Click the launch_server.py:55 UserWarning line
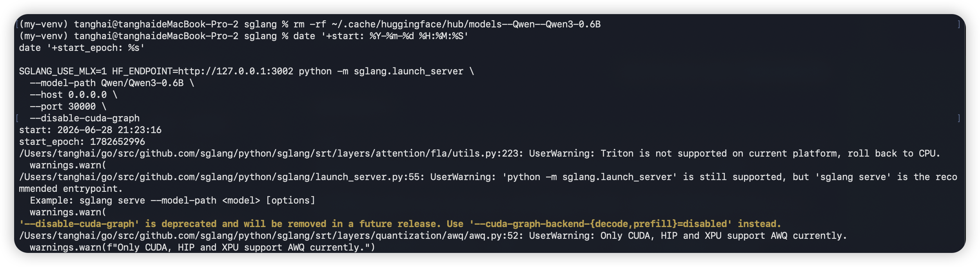Image resolution: width=980 pixels, height=267 pixels. coord(488,177)
